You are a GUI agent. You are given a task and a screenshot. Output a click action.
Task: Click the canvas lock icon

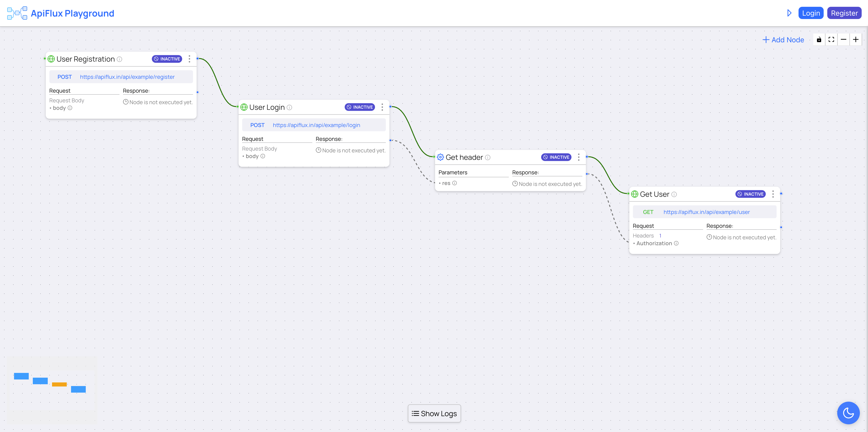[x=819, y=39]
